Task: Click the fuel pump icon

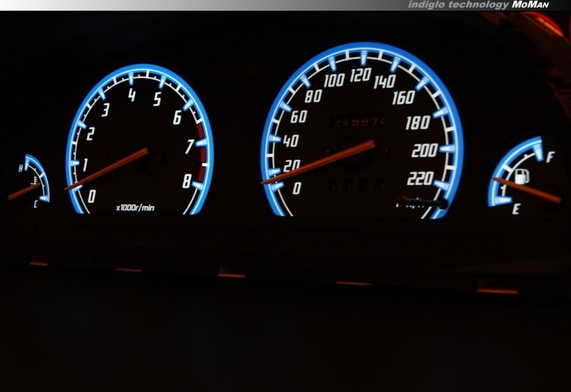Action: 523,176
